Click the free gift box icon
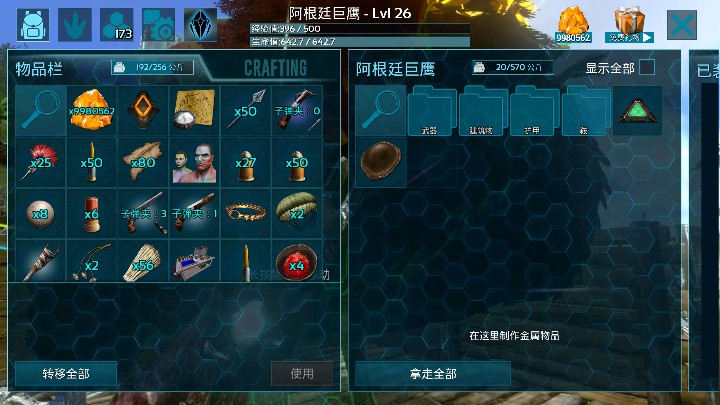Viewport: 720px width, 405px height. pyautogui.click(x=629, y=24)
